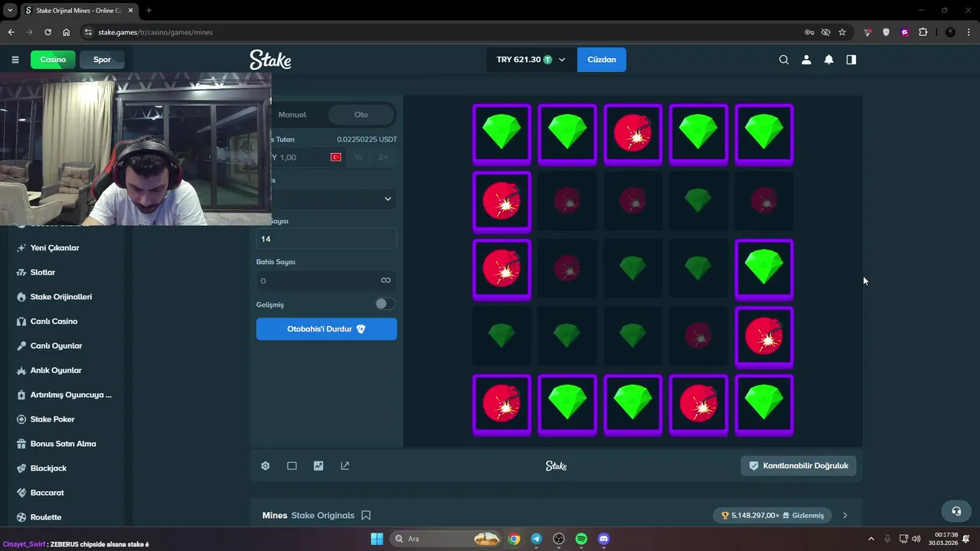Toggle the side panel layout icon
Viewport: 980px width, 551px height.
point(851,60)
